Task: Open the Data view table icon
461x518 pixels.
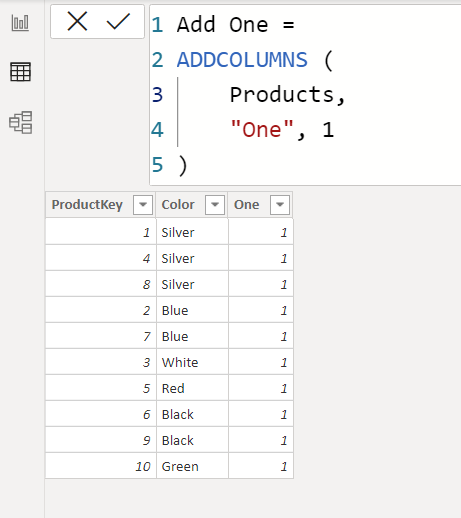Action: [x=20, y=72]
